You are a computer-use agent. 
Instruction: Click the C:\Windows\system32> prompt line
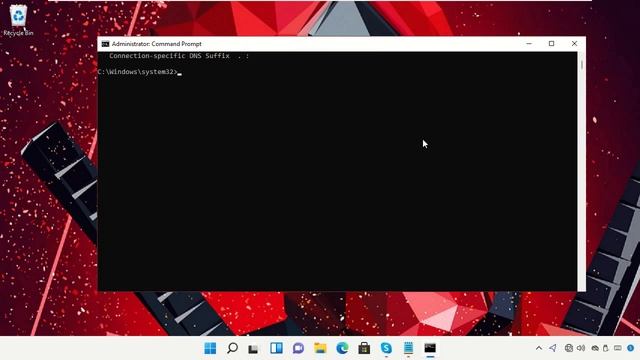click(138, 72)
